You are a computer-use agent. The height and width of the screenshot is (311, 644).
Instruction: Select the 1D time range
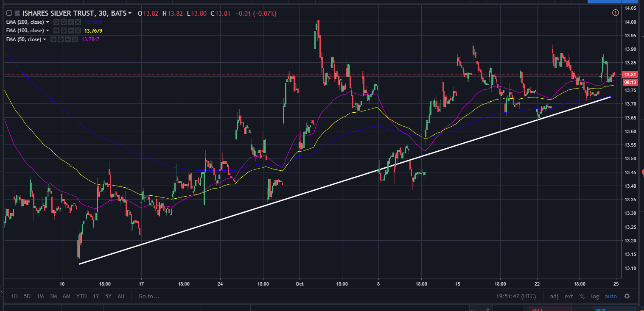coord(14,296)
